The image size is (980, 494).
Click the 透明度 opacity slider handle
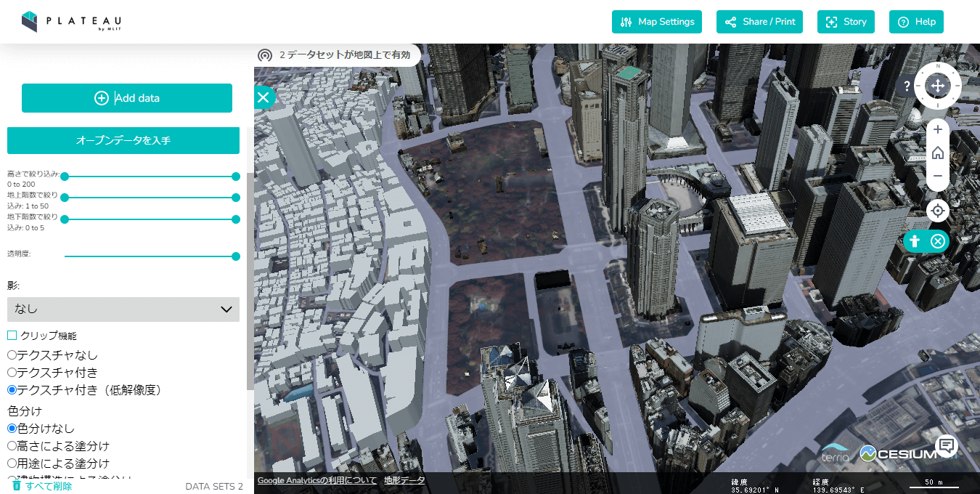(236, 256)
